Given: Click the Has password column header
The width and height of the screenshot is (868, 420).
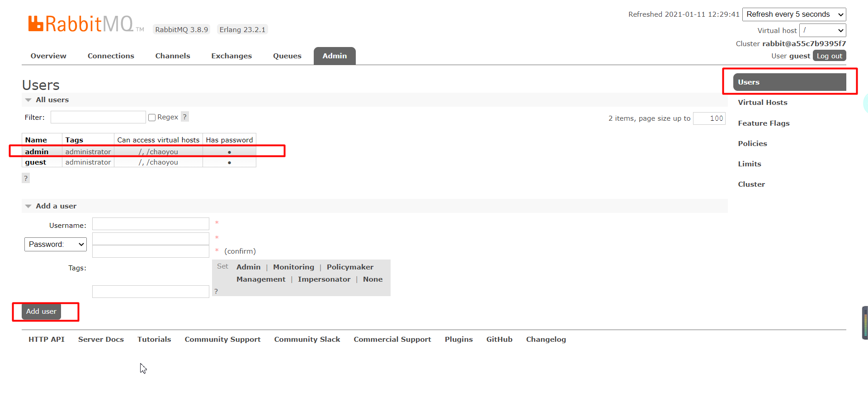Looking at the screenshot, I should [229, 140].
